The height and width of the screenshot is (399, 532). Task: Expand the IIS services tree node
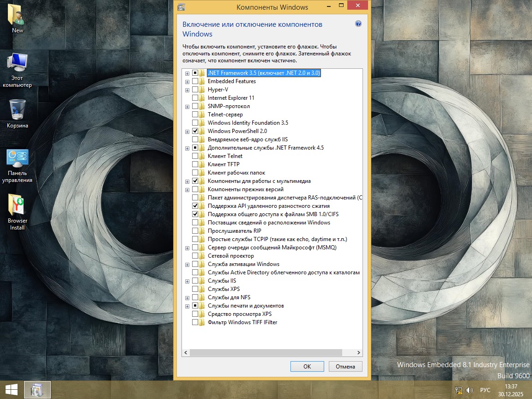pyautogui.click(x=187, y=281)
